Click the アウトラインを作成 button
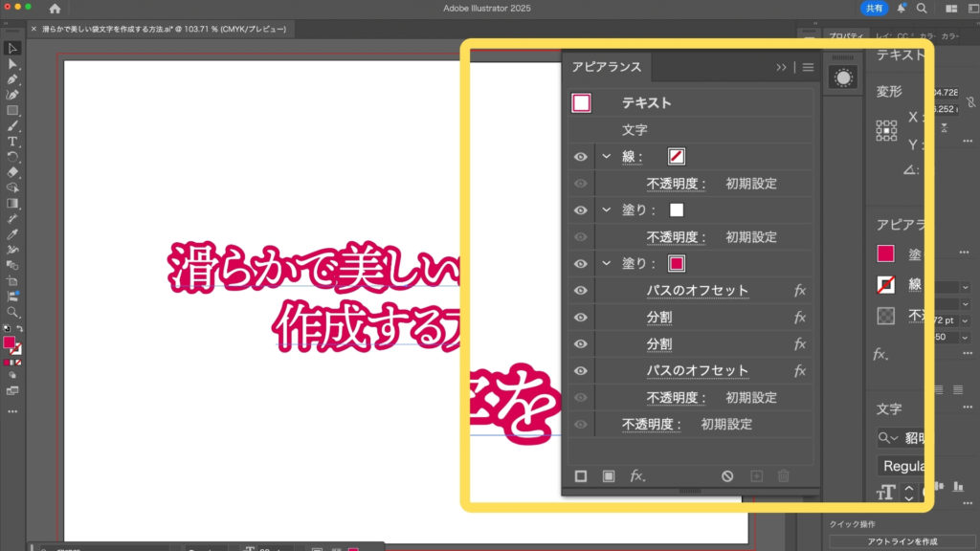The image size is (980, 551). click(x=902, y=541)
